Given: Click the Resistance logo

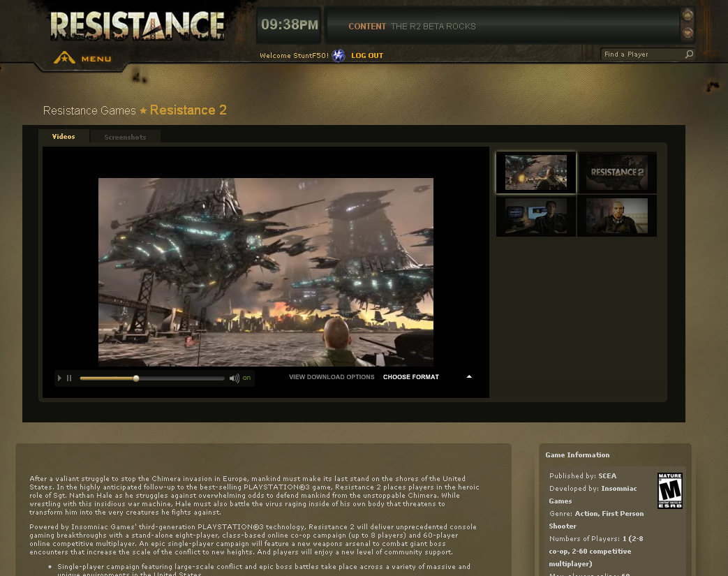Looking at the screenshot, I should 138,26.
